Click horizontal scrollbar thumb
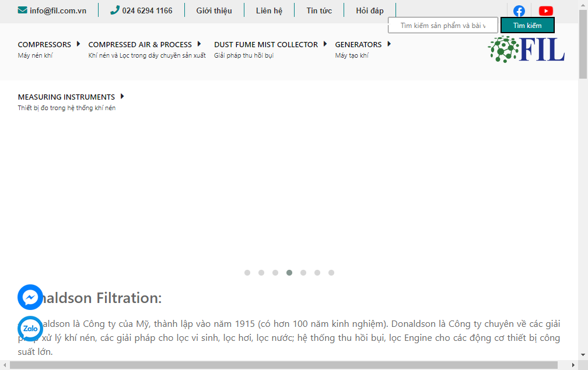 pyautogui.click(x=283, y=365)
